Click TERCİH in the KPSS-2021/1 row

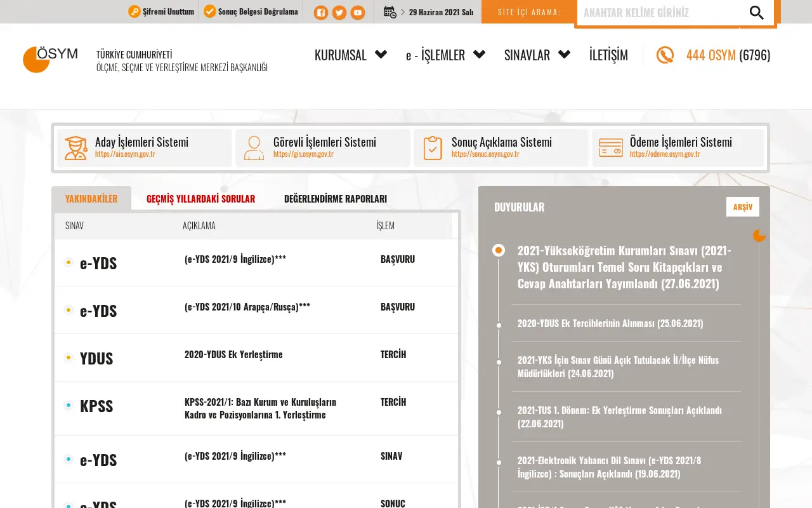pos(393,402)
